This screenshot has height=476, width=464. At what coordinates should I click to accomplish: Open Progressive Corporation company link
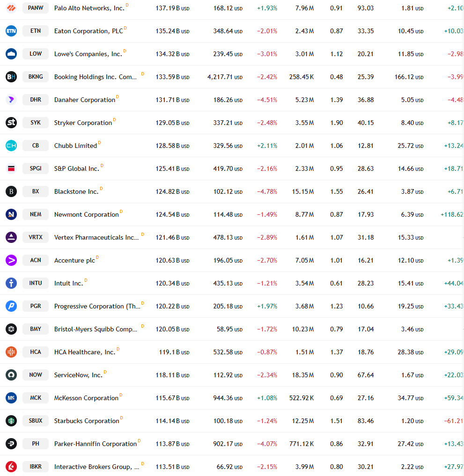(x=97, y=306)
